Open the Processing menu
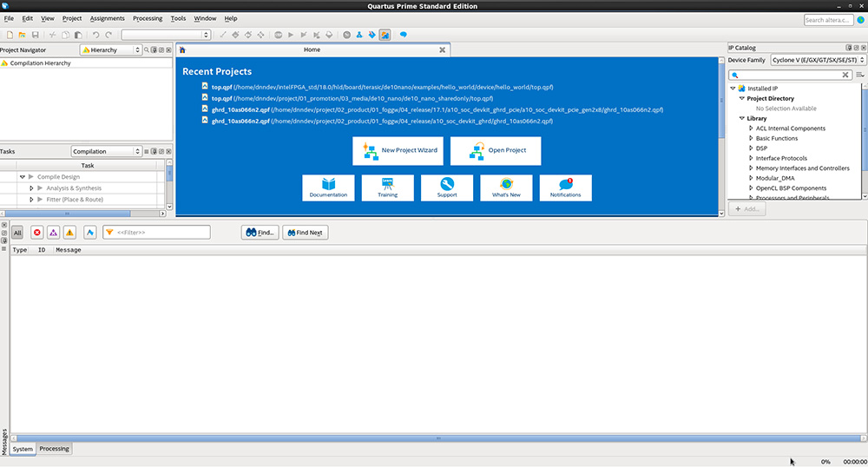The image size is (868, 467). click(x=148, y=19)
